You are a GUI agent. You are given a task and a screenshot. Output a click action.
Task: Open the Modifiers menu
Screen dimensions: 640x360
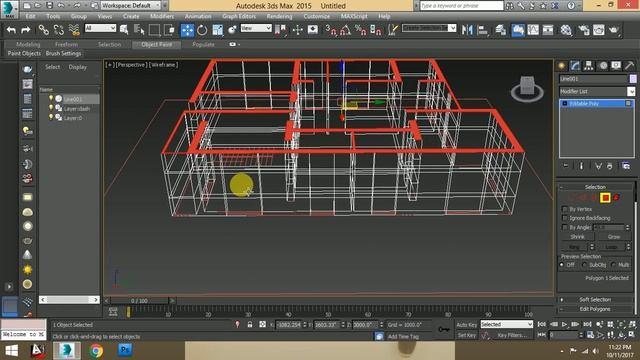[162, 16]
